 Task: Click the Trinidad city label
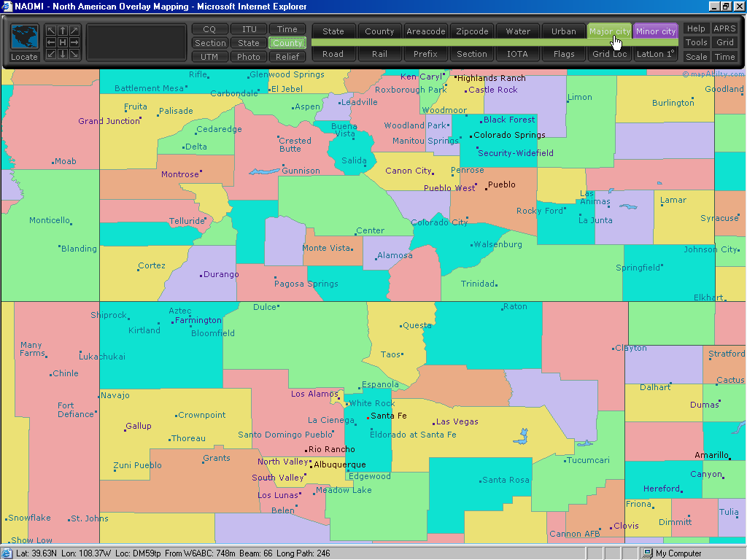click(x=478, y=284)
